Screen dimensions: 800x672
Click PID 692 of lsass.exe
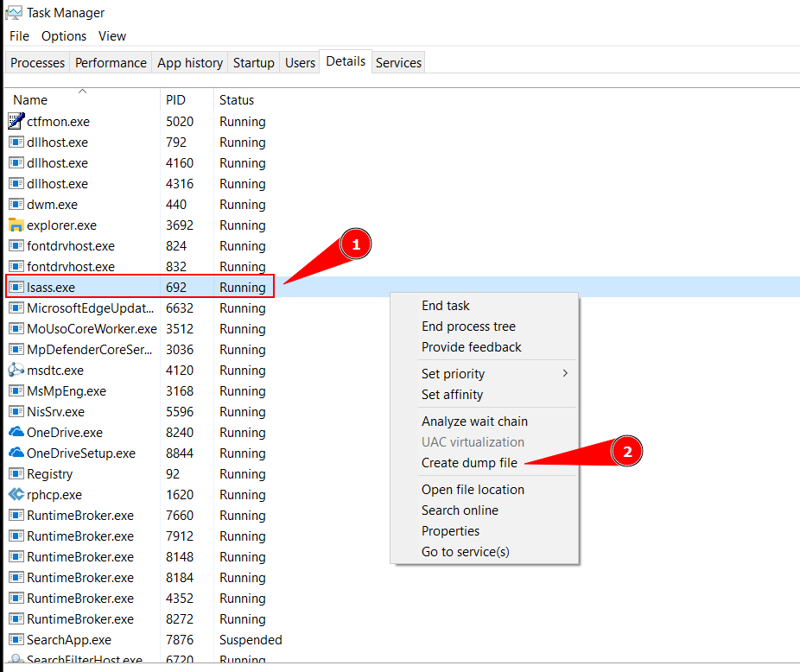[x=176, y=288]
